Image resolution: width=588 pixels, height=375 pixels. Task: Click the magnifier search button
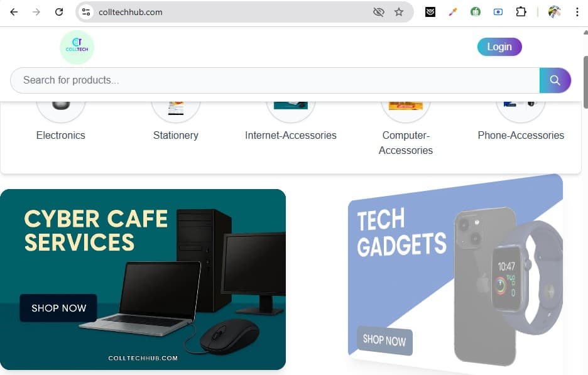555,80
